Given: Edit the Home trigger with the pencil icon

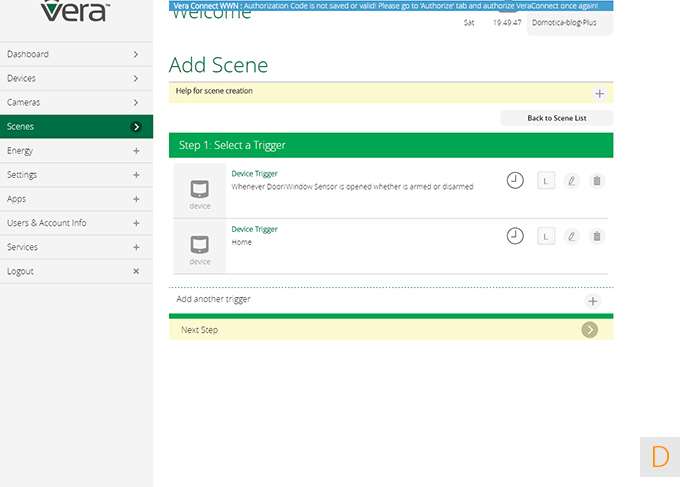Looking at the screenshot, I should 571,236.
